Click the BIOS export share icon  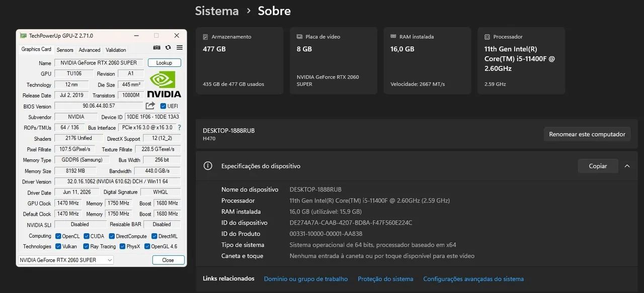point(150,106)
